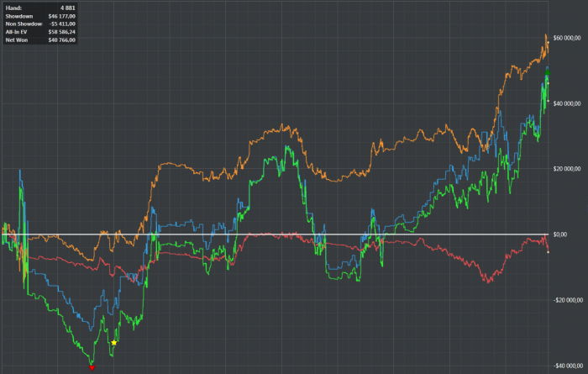The width and height of the screenshot is (588, 374).
Task: Click the -$20 000,00 axis label
Action: pyautogui.click(x=568, y=300)
